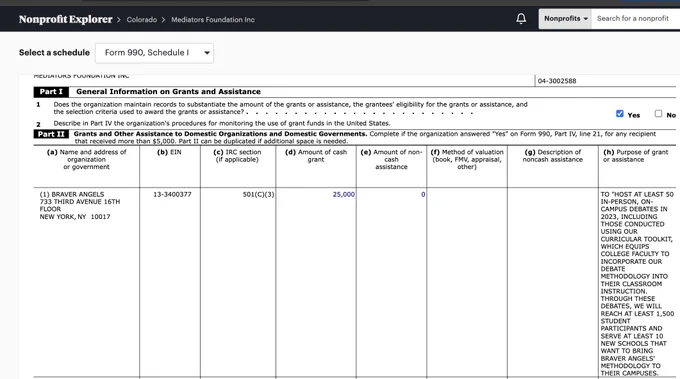This screenshot has width=680, height=379.
Task: Select the Part I header label
Action: click(51, 91)
